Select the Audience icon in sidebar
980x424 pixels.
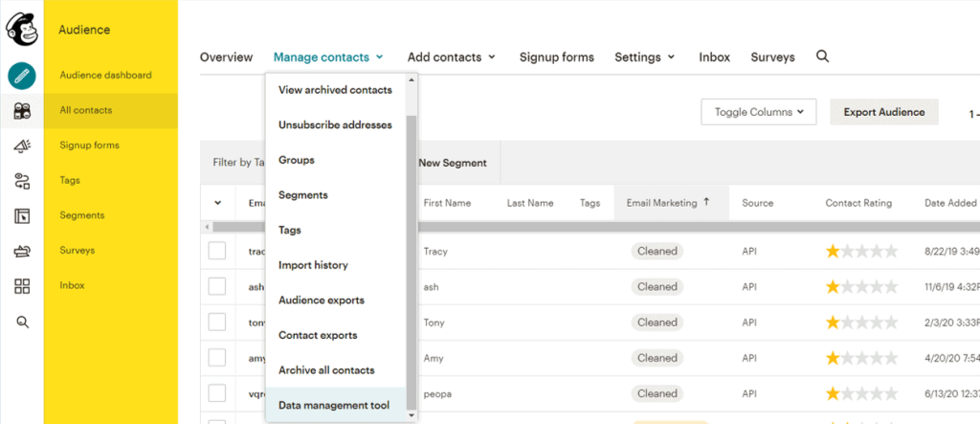click(22, 111)
